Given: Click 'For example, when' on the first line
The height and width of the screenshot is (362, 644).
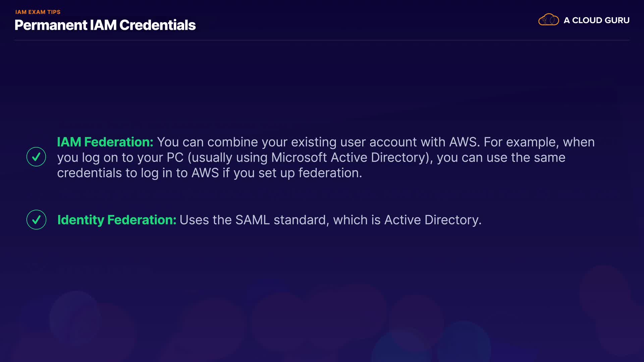Looking at the screenshot, I should coord(539,142).
